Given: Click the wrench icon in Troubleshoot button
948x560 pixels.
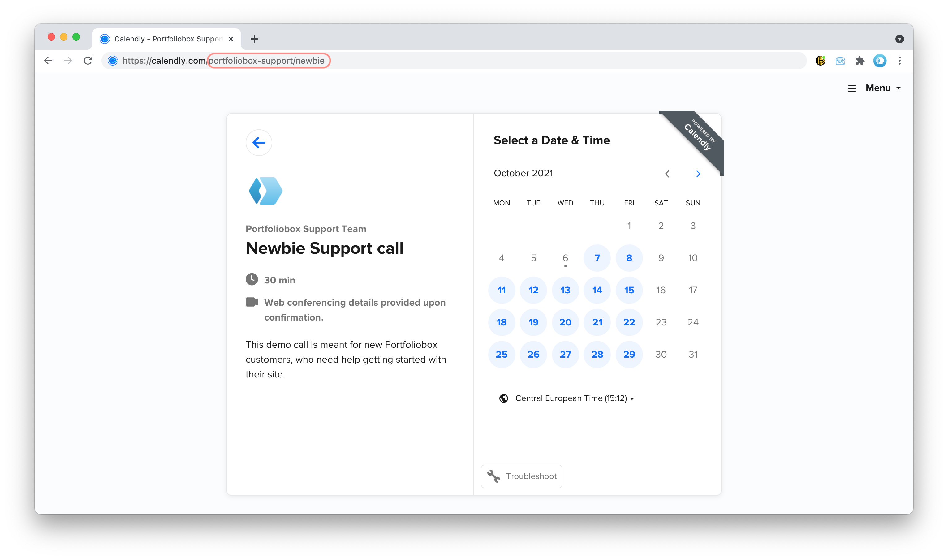Looking at the screenshot, I should point(493,476).
